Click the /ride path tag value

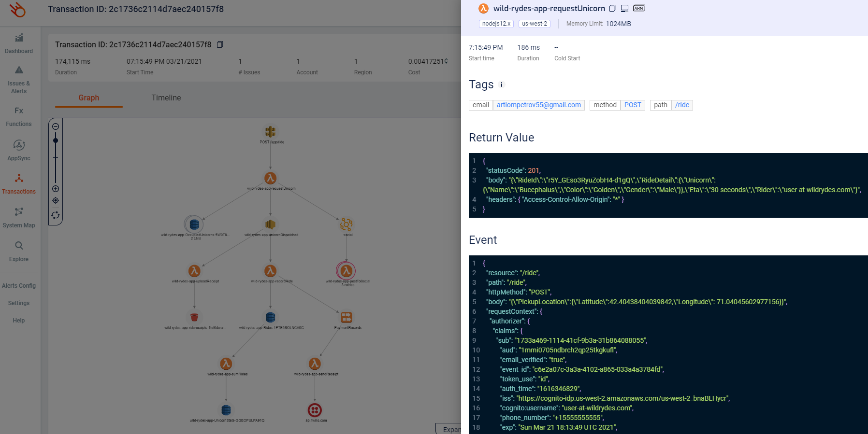682,105
